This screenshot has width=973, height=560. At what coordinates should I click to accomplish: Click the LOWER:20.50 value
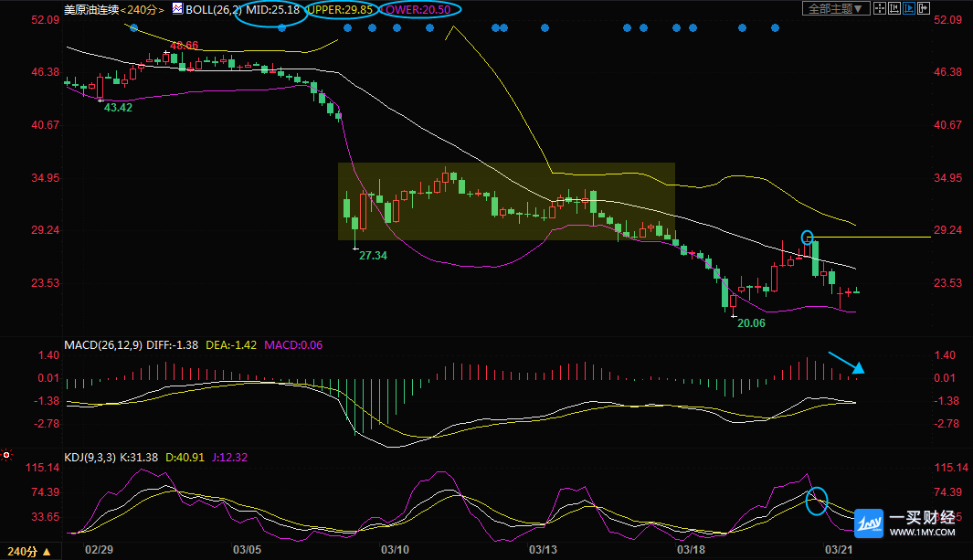tap(417, 10)
